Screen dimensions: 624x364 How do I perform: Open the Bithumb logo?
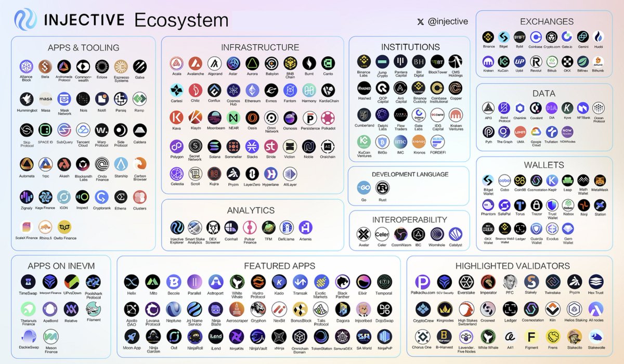click(x=597, y=61)
